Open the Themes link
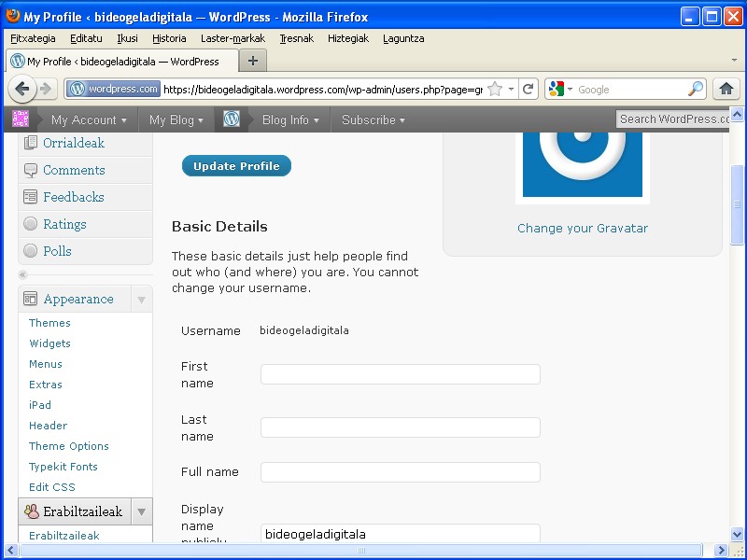747x560 pixels. 49,323
